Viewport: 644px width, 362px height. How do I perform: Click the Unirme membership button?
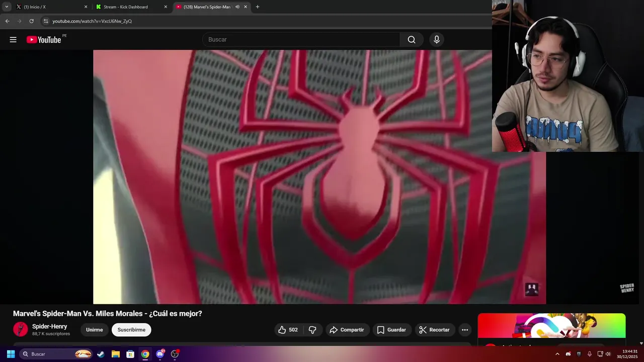[x=94, y=330]
